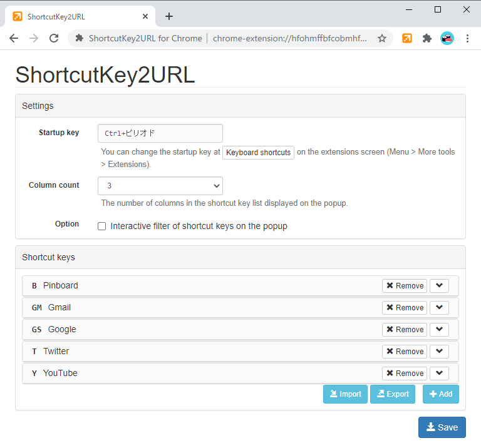Open the Keyboard shortcuts link button

(258, 152)
